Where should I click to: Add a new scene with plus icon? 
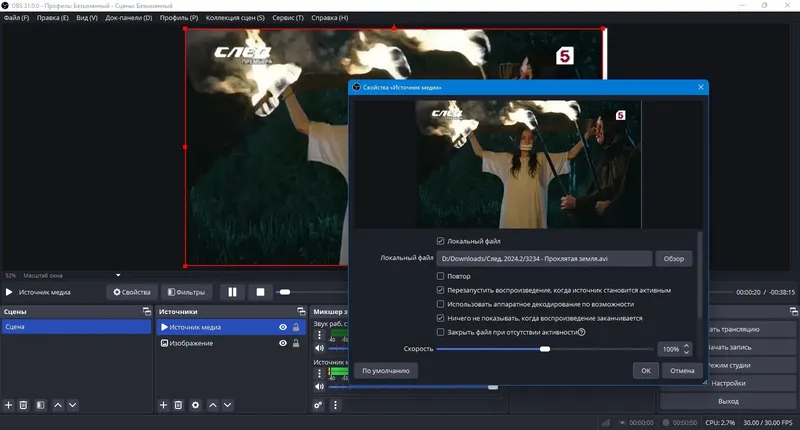click(9, 405)
